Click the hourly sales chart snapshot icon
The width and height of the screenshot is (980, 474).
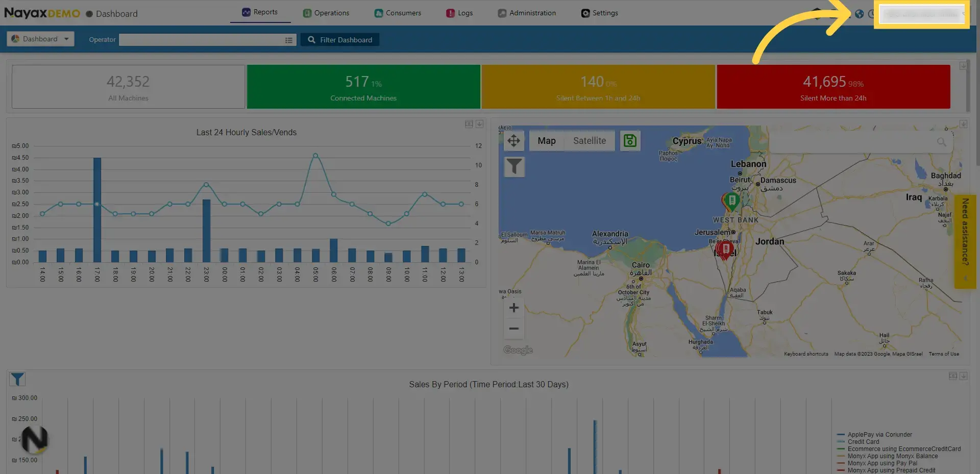coord(469,124)
